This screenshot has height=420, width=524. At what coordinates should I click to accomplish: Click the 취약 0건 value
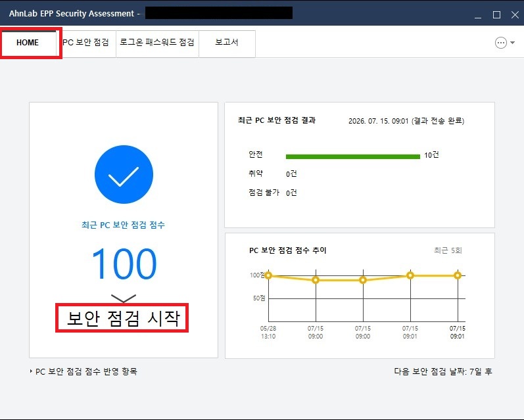[291, 174]
